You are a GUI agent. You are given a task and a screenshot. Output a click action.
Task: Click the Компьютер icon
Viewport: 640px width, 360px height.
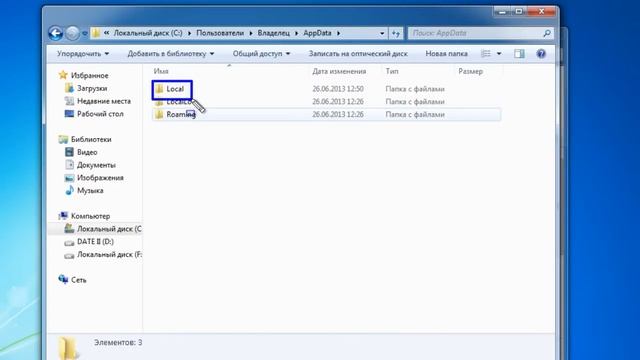[63, 216]
